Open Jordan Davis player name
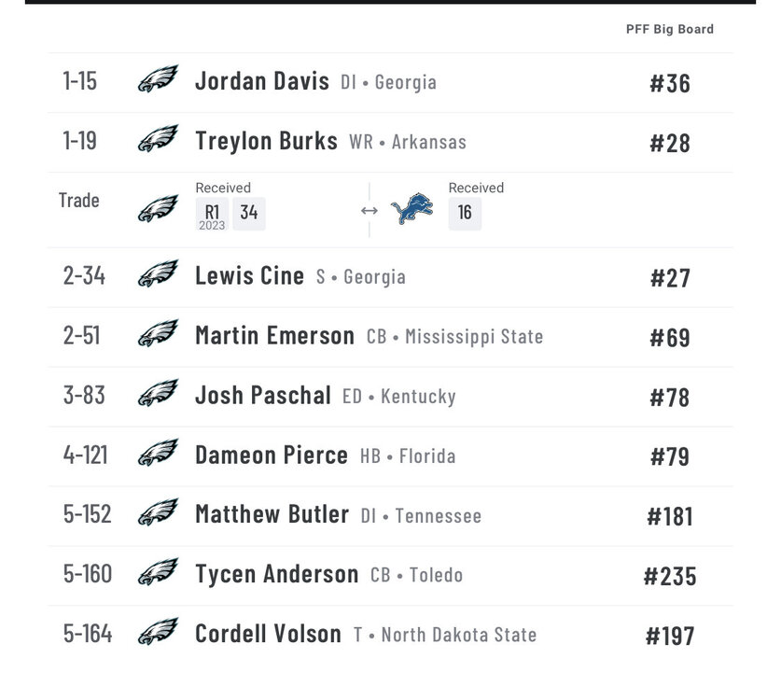 pos(262,81)
